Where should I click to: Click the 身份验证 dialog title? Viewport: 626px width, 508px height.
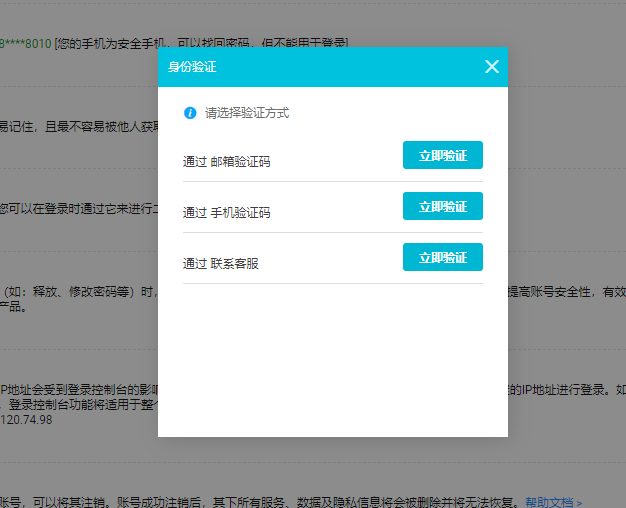click(192, 67)
